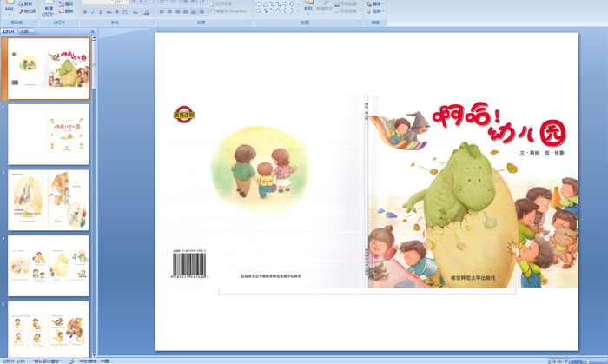Select slide 4 thumbnail
The width and height of the screenshot is (608, 364).
click(48, 266)
